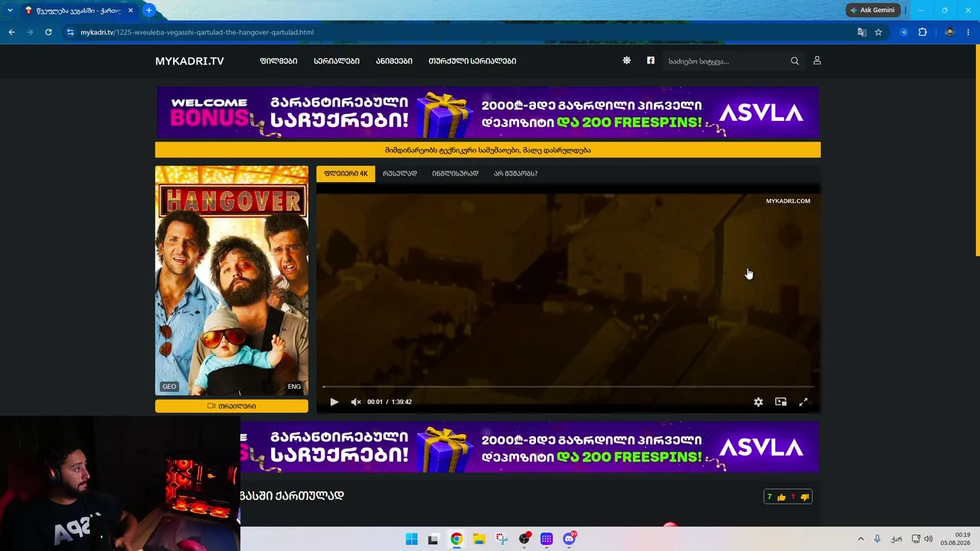View site information icon in address bar

tap(70, 32)
